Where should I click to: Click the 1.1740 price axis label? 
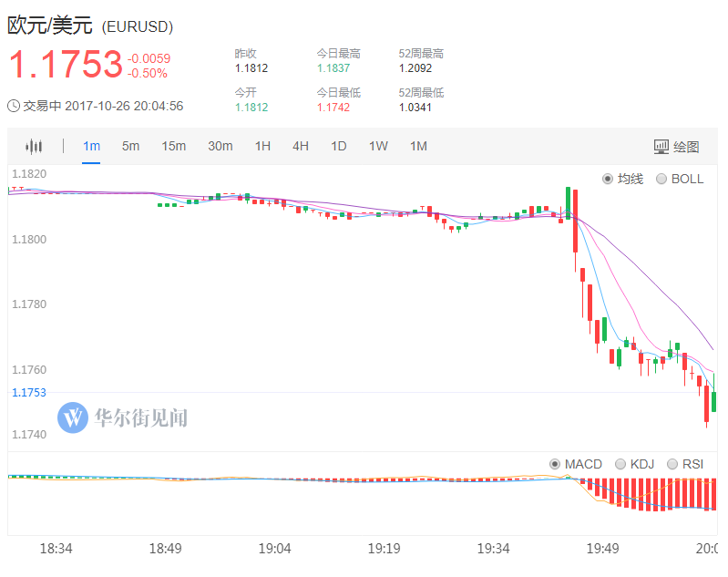click(29, 435)
